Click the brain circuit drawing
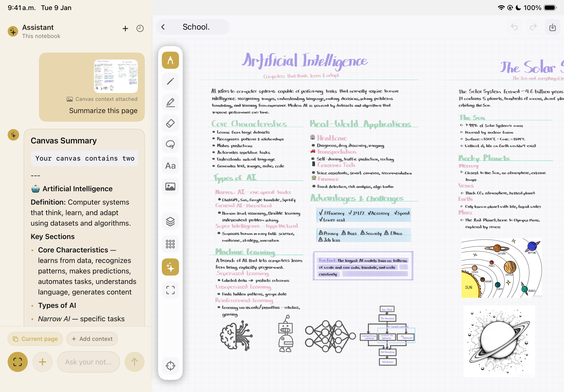This screenshot has height=392, width=564. pyautogui.click(x=236, y=336)
